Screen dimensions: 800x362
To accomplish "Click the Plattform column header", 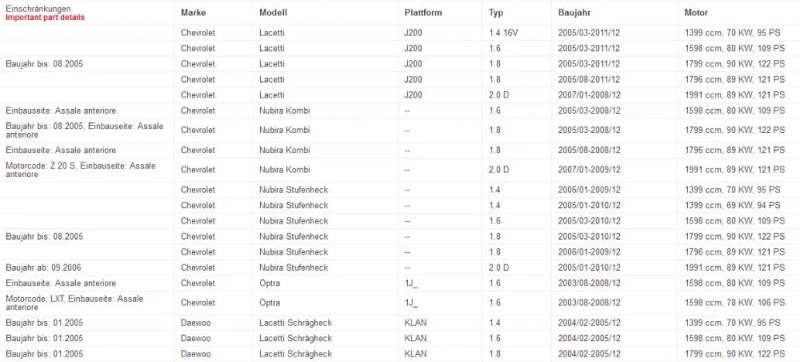I will click(423, 13).
